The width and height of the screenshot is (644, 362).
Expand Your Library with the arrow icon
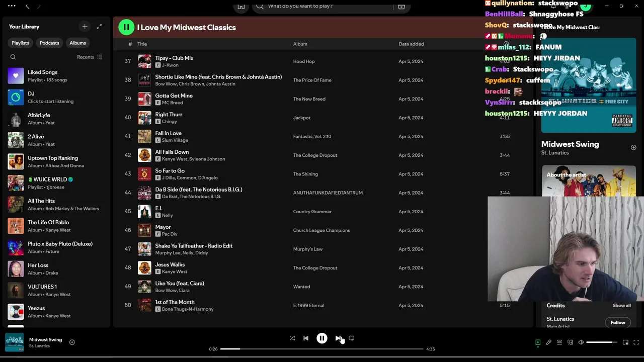click(x=99, y=27)
